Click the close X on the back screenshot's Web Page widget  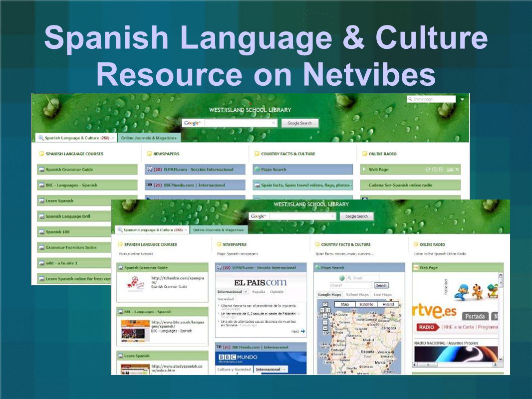click(x=457, y=169)
